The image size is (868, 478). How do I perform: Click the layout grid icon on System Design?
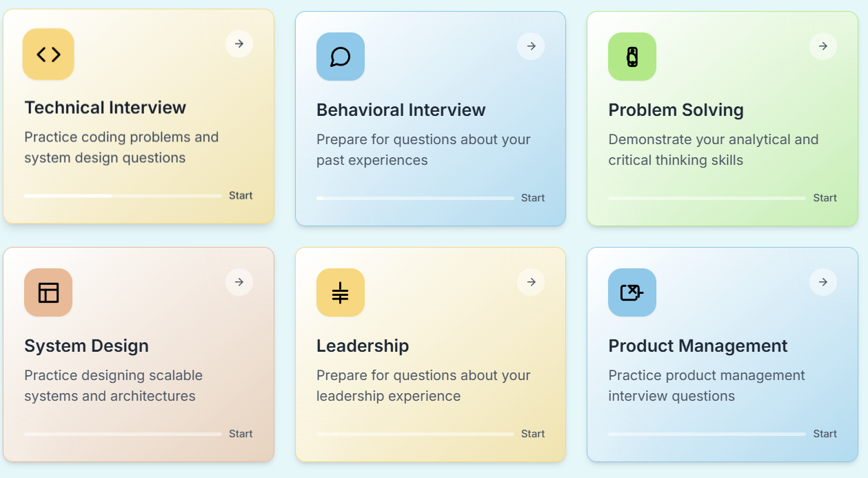(48, 292)
